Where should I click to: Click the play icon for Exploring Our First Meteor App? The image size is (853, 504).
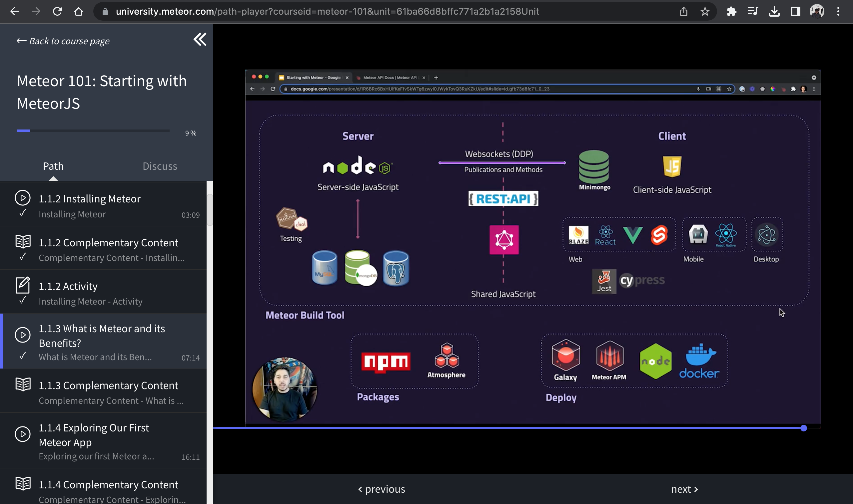tap(22, 434)
